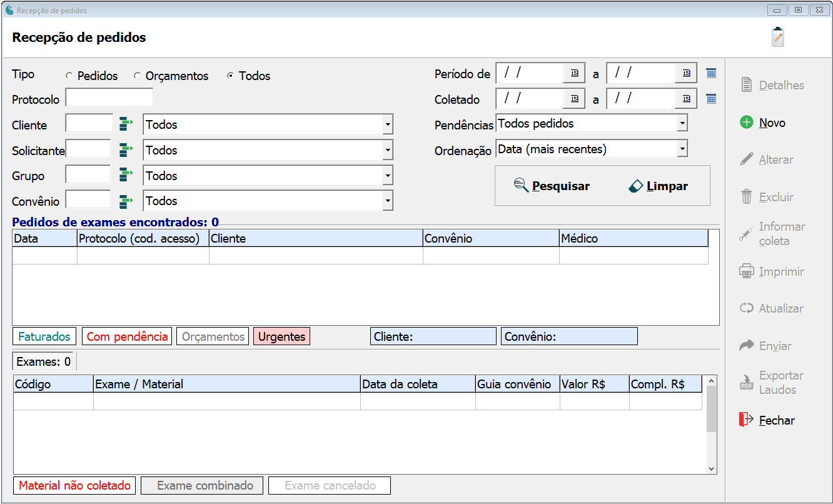Click the range grid icon beside Coletado
Viewport: 833px width, 504px height.
point(711,99)
